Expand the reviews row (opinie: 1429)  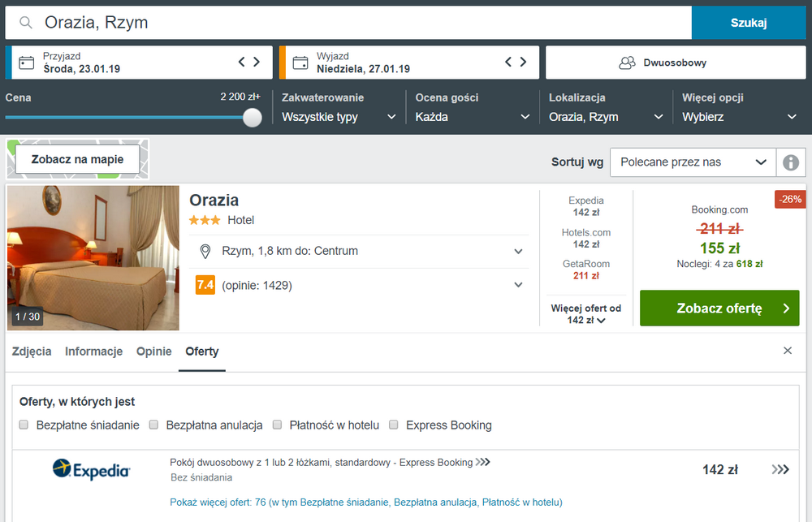pos(359,285)
